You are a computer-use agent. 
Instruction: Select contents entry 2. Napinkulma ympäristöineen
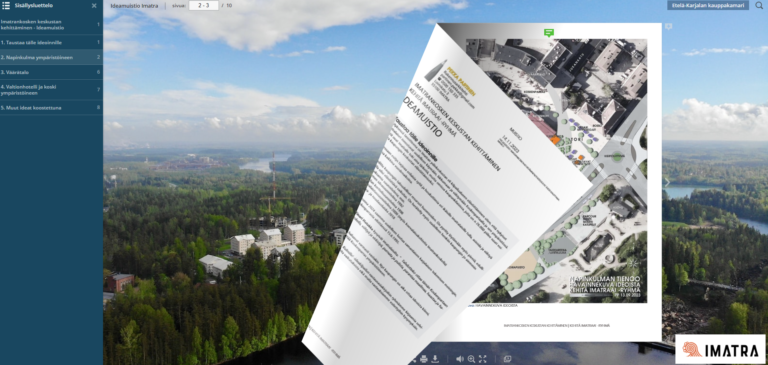51,57
